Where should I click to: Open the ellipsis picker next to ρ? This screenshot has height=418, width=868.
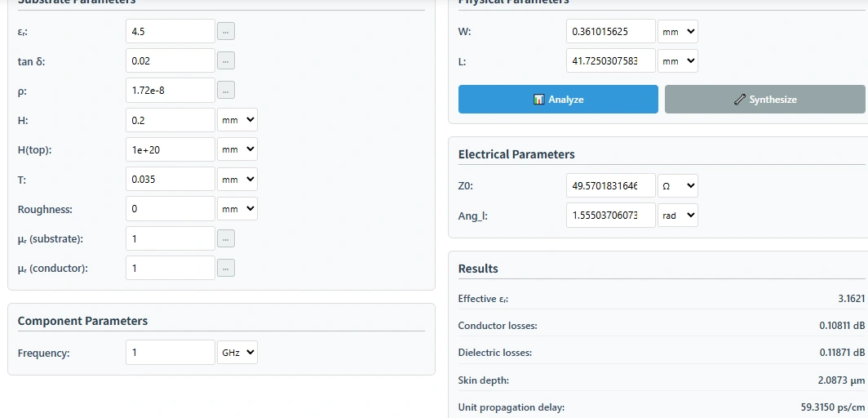click(x=226, y=91)
